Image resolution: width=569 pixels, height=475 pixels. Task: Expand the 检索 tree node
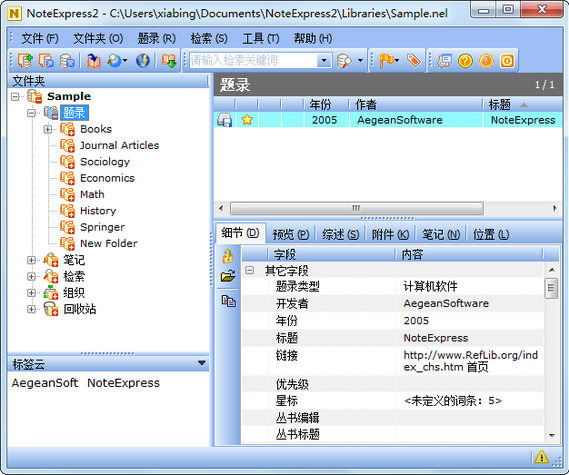pos(31,277)
